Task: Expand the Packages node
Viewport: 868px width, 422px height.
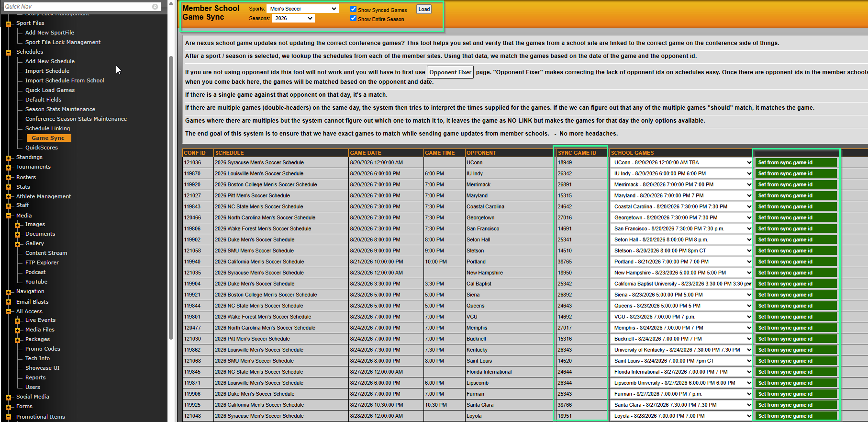Action: click(x=17, y=340)
